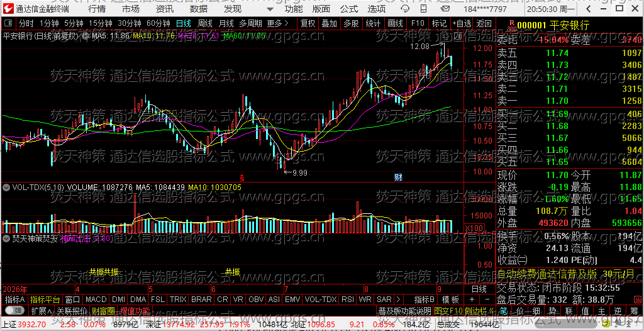Switch chart to 60分钟 period

158,23
